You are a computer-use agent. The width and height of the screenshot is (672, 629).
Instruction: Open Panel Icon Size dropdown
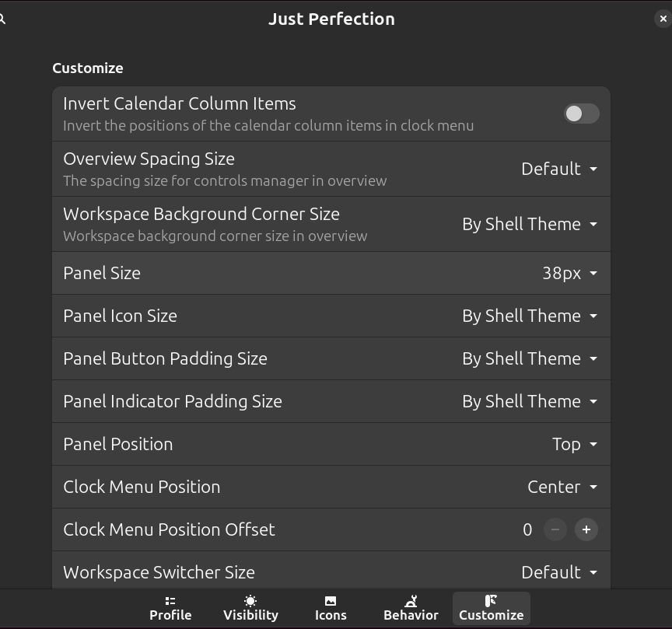(x=530, y=316)
